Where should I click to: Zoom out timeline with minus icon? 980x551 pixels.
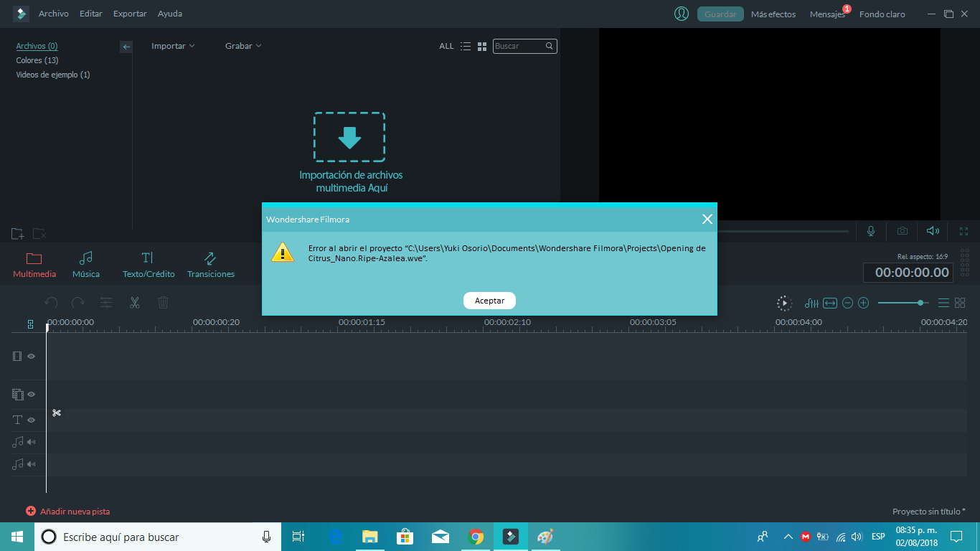point(847,303)
